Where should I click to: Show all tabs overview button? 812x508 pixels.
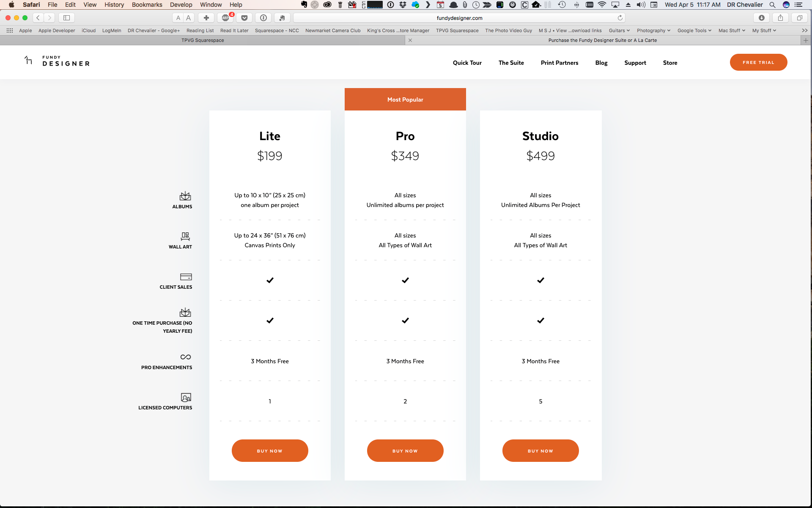pyautogui.click(x=799, y=18)
